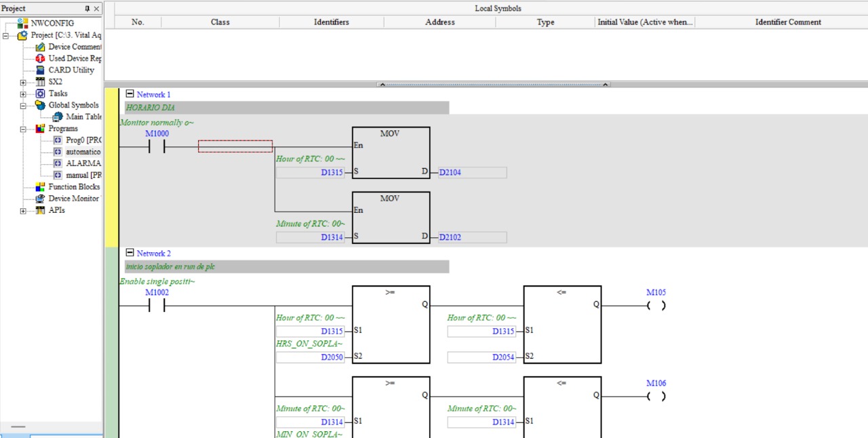
Task: Select the Global Symbols icon
Action: (x=40, y=105)
